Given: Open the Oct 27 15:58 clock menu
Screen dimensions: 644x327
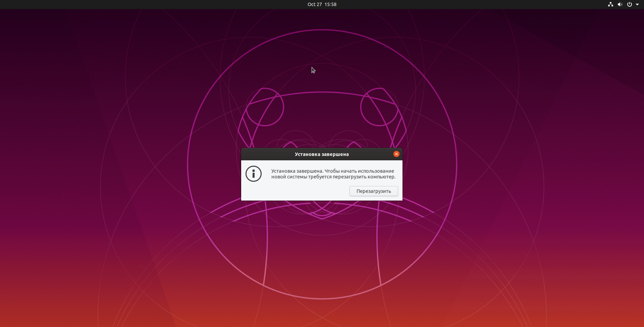Looking at the screenshot, I should click(x=322, y=4).
